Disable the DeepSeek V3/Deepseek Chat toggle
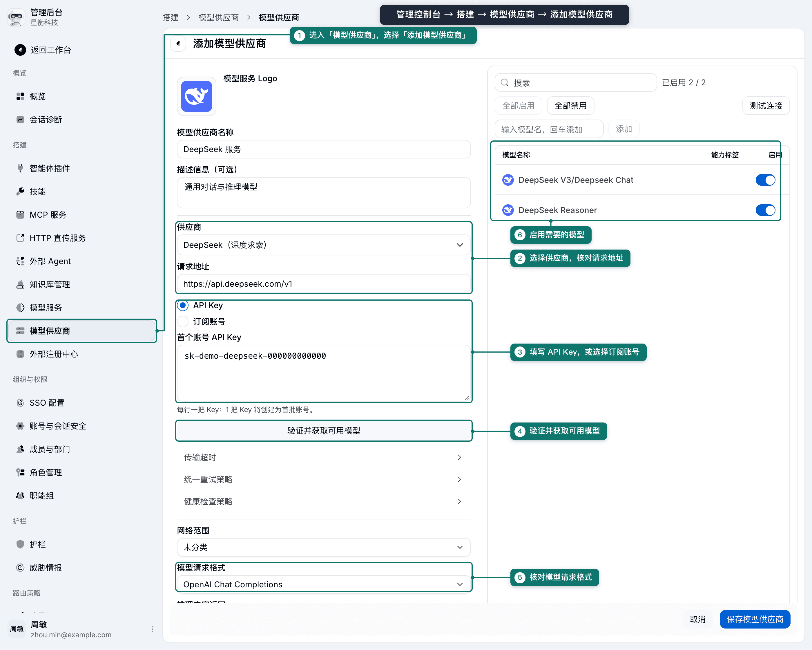 [x=765, y=180]
